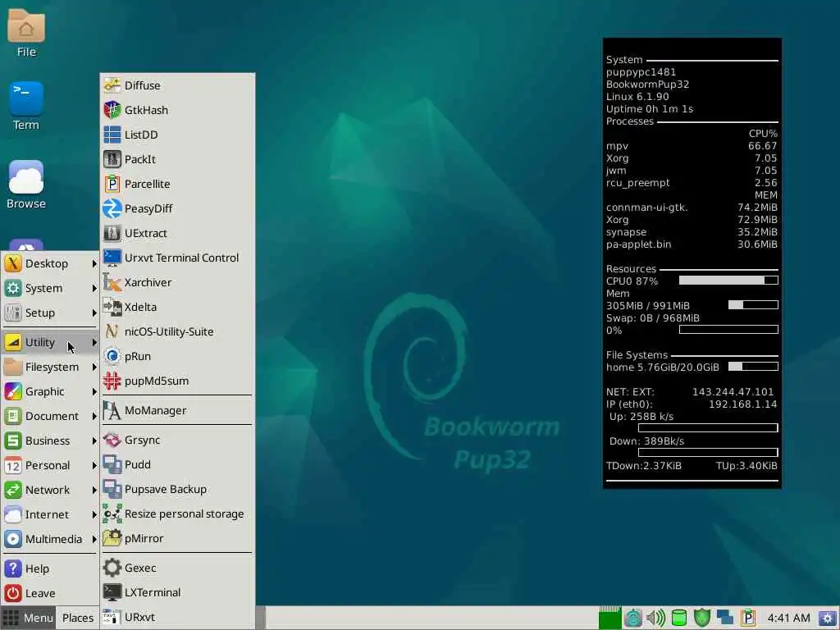The image size is (840, 630).
Task: Launch Xarchiver archive manager
Action: point(177,282)
